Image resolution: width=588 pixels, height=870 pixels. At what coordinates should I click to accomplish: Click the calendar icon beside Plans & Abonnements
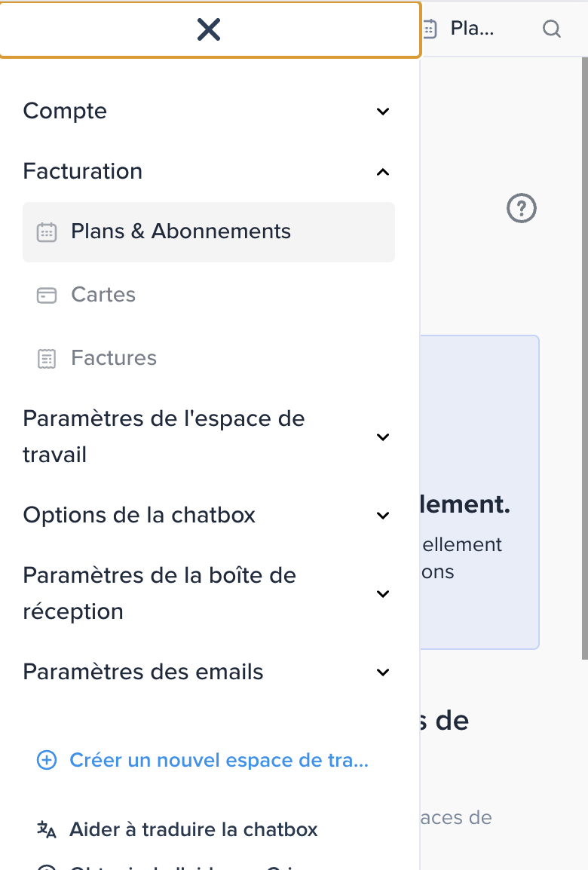coord(47,232)
